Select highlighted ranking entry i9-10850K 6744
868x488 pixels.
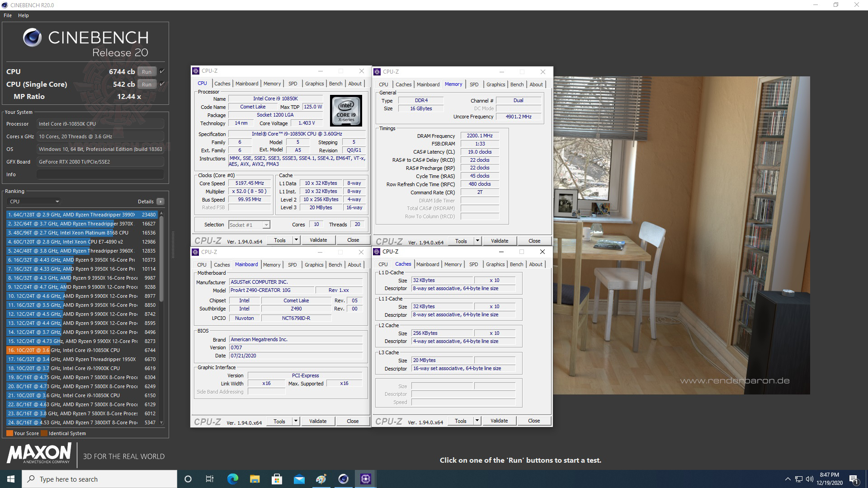82,350
